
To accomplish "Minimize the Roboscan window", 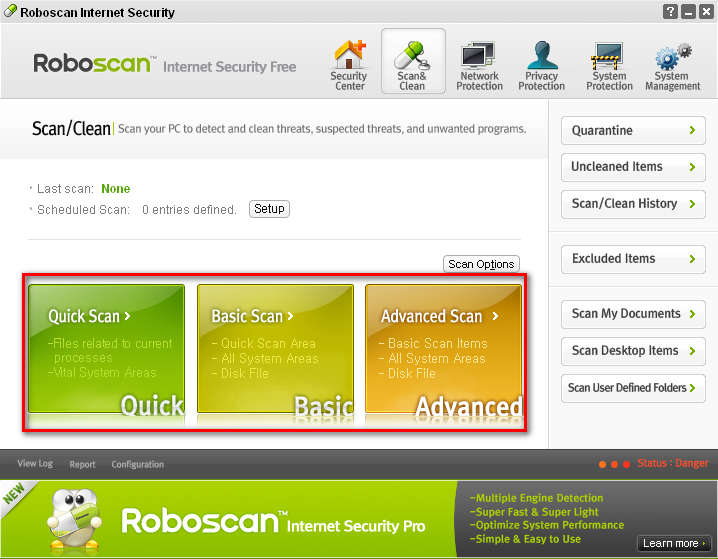I will pos(688,11).
